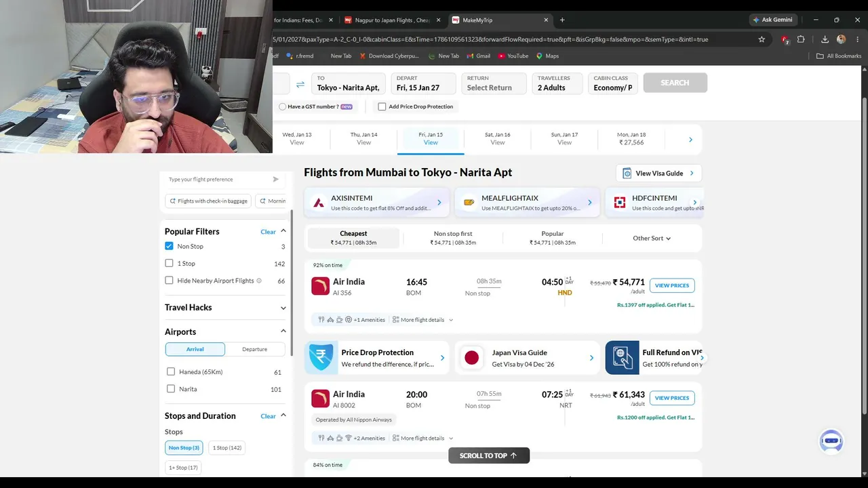Click the red extension icon with badge
Image resolution: width=868 pixels, height=488 pixels.
click(785, 39)
